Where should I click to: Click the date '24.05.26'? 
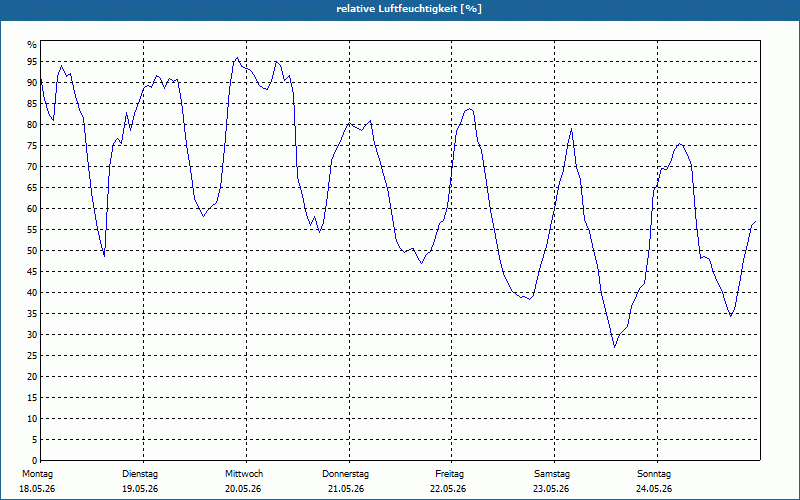click(x=654, y=489)
